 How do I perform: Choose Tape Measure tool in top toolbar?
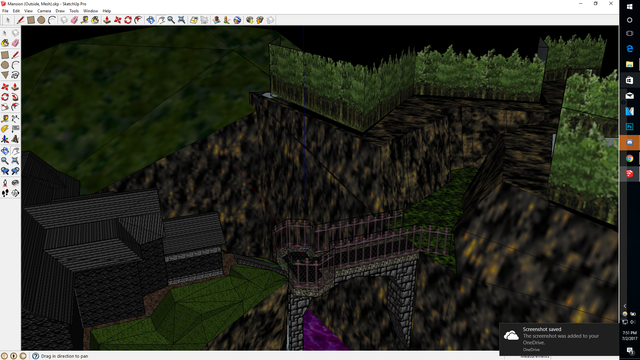pos(84,20)
